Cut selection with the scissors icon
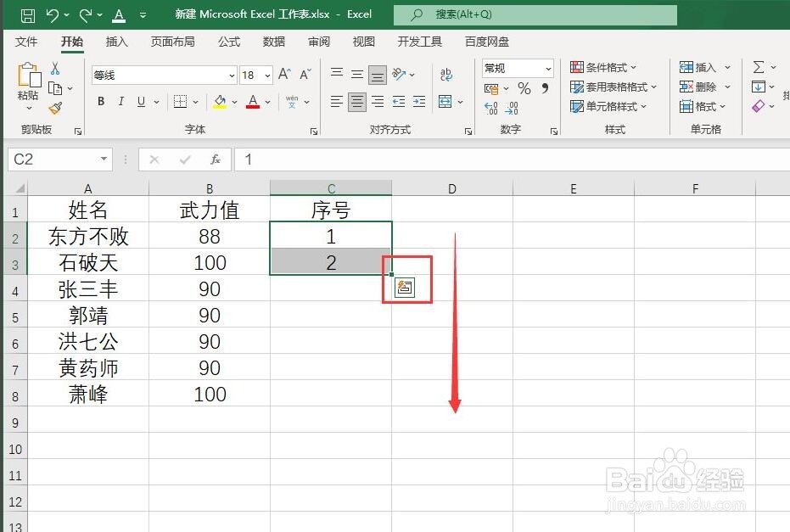The width and height of the screenshot is (790, 532). [x=55, y=69]
